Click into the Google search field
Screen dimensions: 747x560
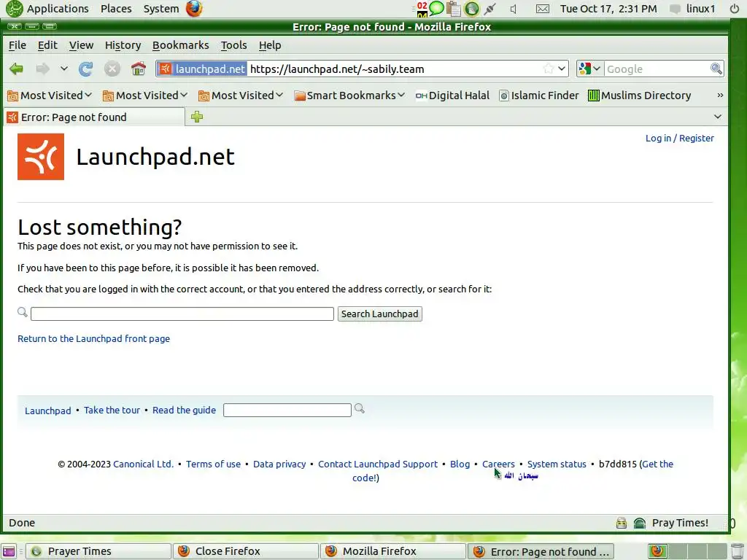(657, 69)
